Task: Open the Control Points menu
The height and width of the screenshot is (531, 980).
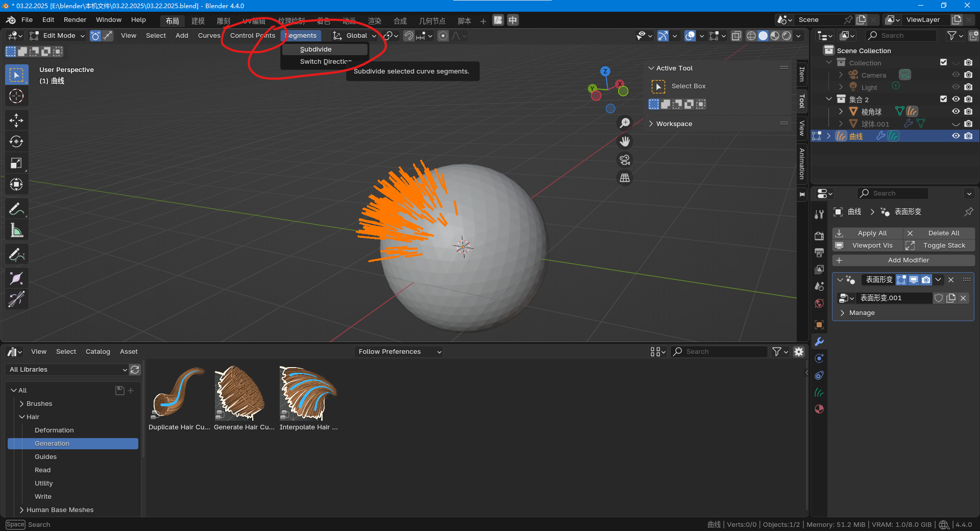Action: [253, 36]
